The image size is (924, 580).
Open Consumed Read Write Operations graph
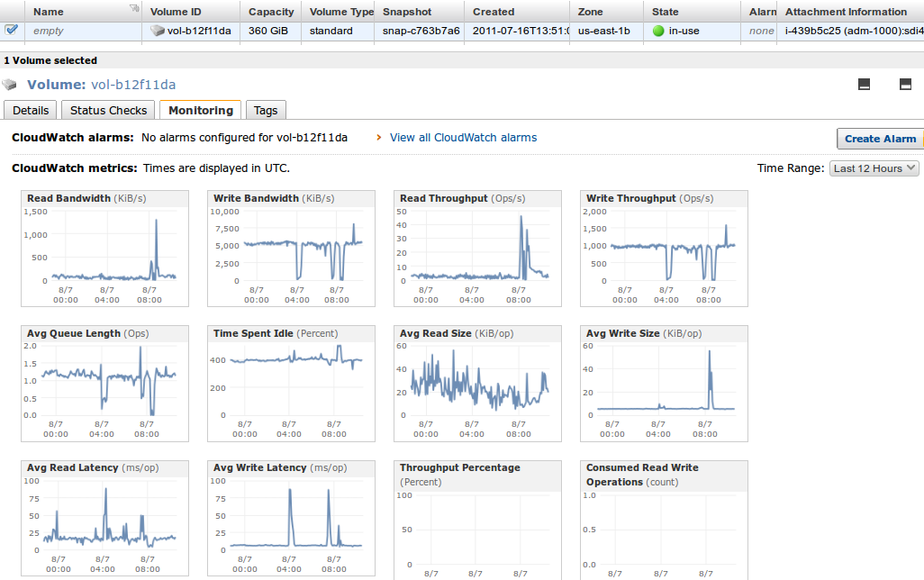pos(664,520)
